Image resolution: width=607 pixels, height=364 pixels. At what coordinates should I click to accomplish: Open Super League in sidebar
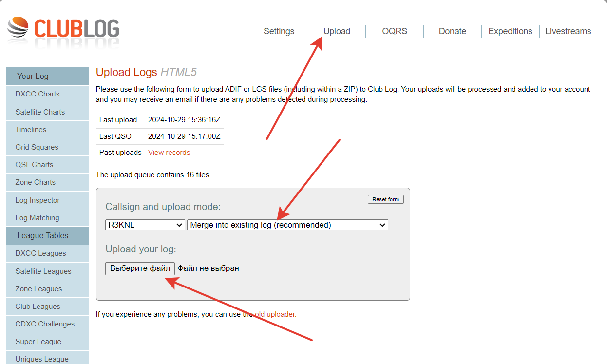(x=47, y=342)
